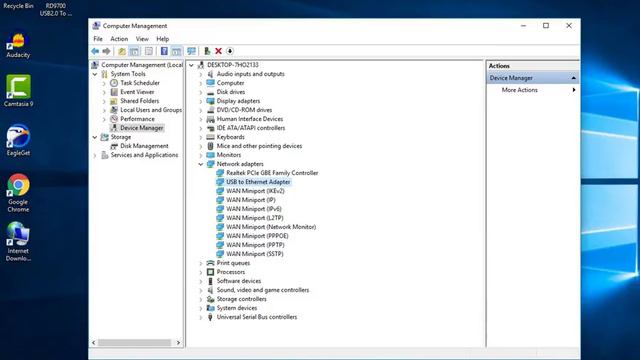
Task: Toggle the Show/Hide Console Tree icon
Action: pyautogui.click(x=134, y=51)
